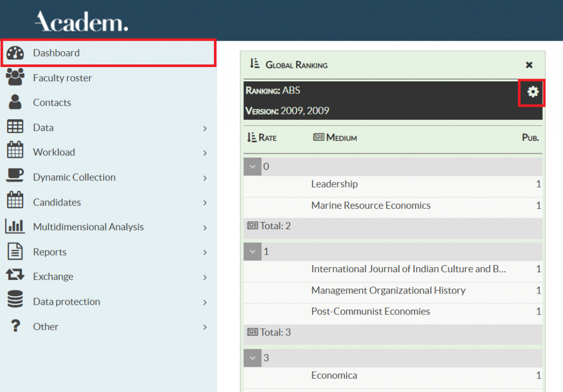Click the Workload calendar icon
563x392 pixels.
point(15,152)
